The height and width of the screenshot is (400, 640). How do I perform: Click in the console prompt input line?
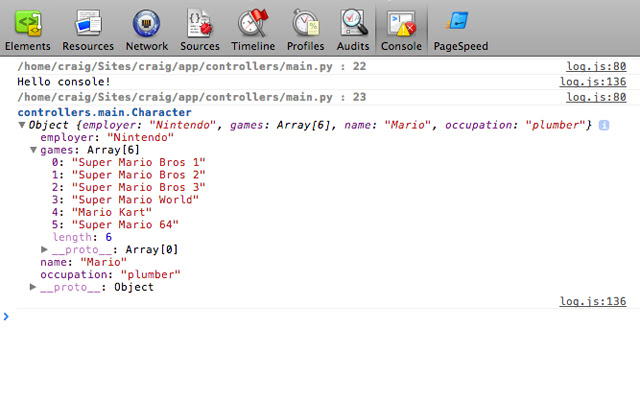tap(320, 317)
